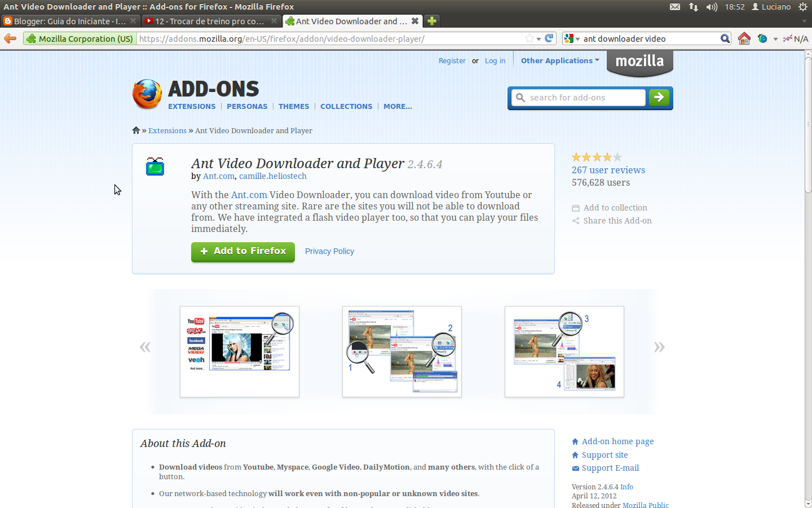The width and height of the screenshot is (812, 508).
Task: Open the Personas navigation item
Action: pyautogui.click(x=247, y=106)
